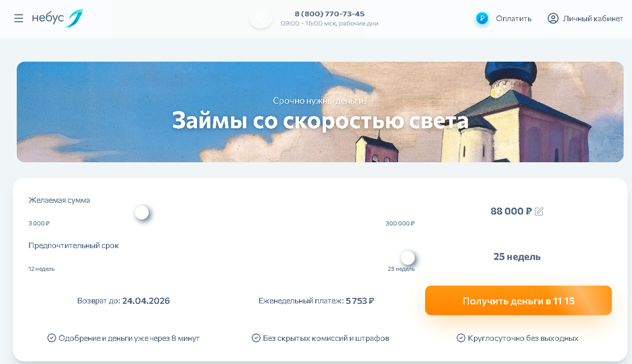Click checkmark icon beside Одобрение и деньги
Viewport: 632px width, 364px height.
coord(52,338)
